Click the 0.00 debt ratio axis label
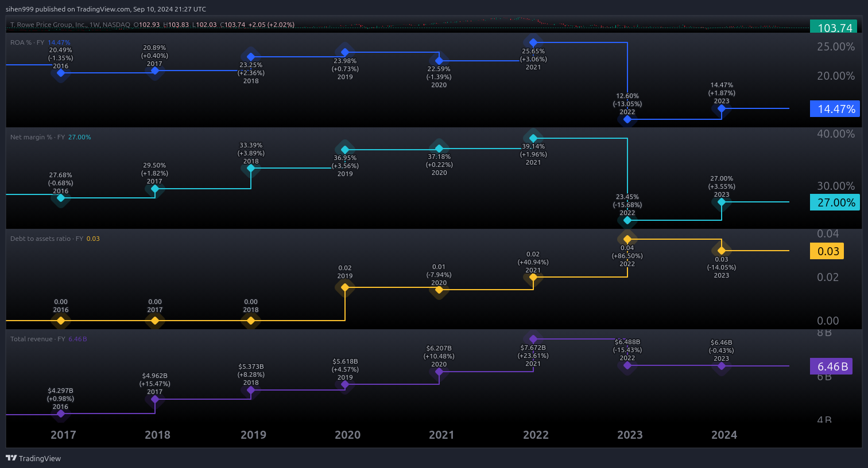The height and width of the screenshot is (468, 868). pyautogui.click(x=828, y=321)
